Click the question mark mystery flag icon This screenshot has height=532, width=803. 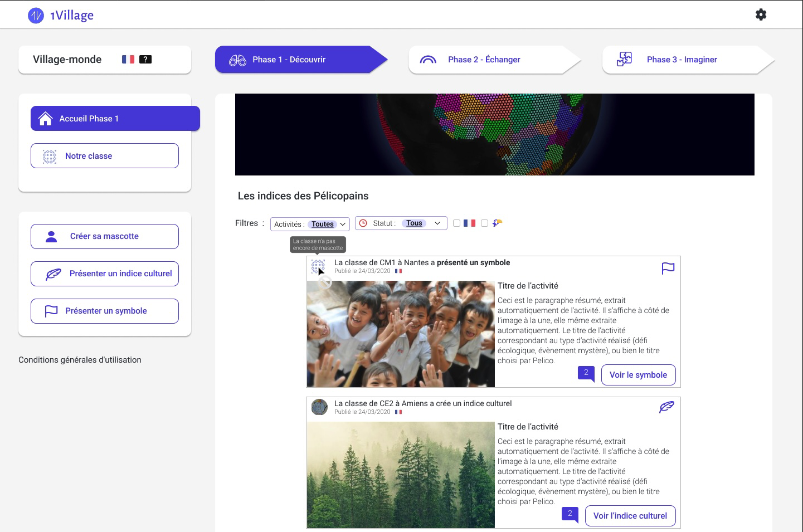click(x=145, y=59)
